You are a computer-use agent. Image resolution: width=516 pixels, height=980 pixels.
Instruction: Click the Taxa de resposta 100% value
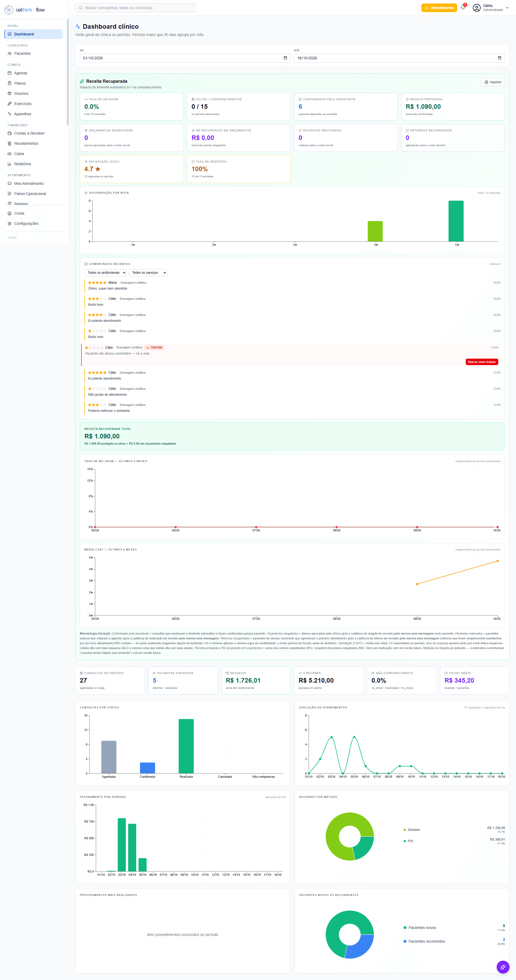tap(199, 169)
